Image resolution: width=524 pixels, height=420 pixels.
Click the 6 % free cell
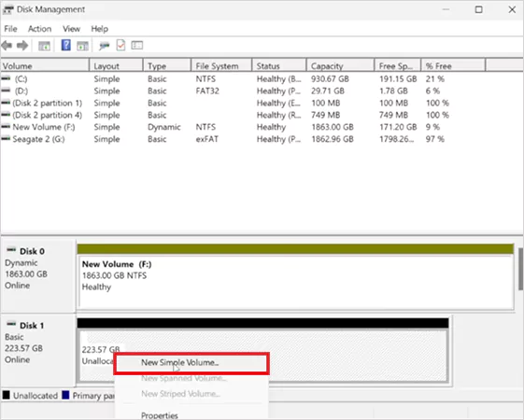(x=432, y=91)
